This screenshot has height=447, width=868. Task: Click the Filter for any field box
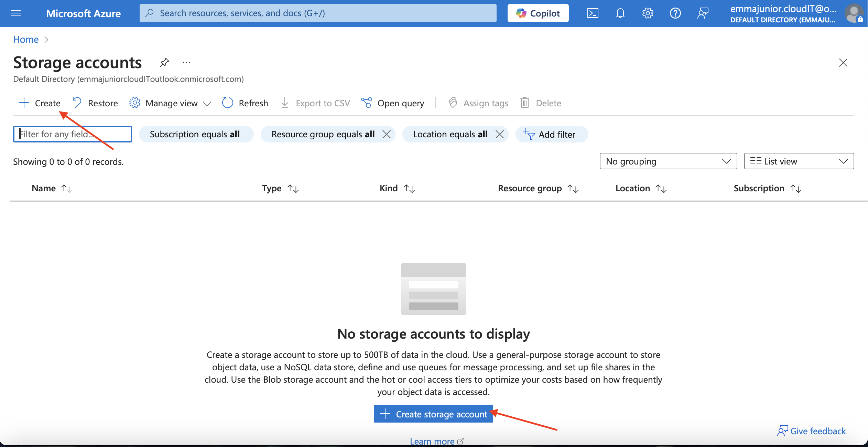tap(73, 134)
